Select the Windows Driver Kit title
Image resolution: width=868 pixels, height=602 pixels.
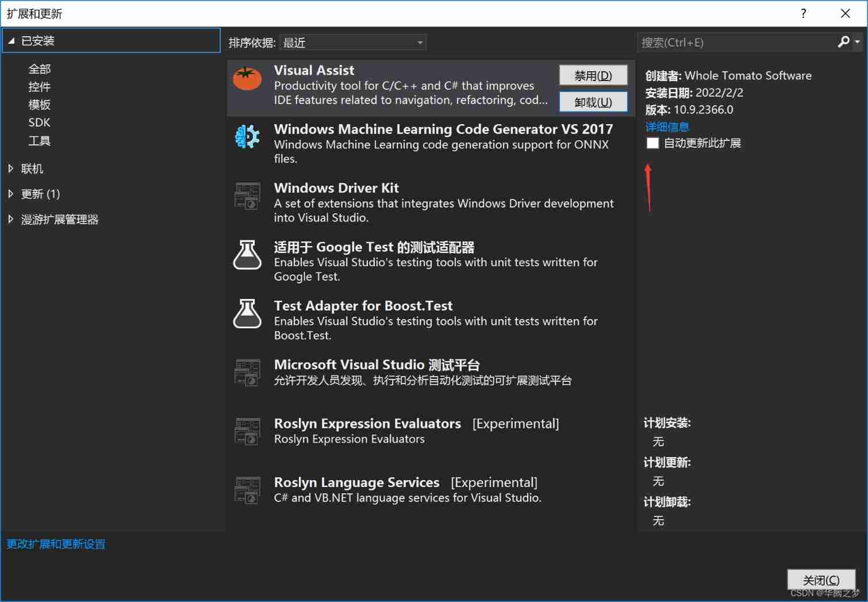point(336,188)
